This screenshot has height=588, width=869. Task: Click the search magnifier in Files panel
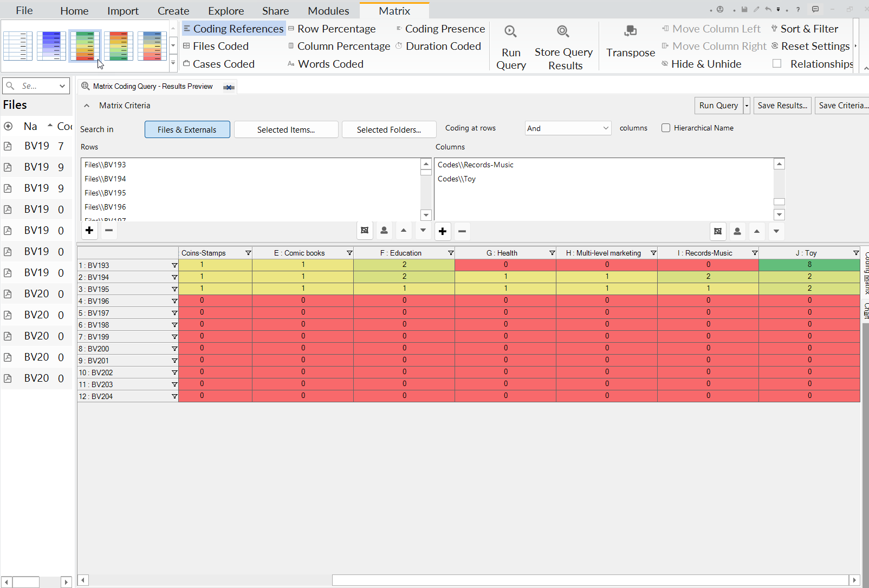(x=10, y=86)
